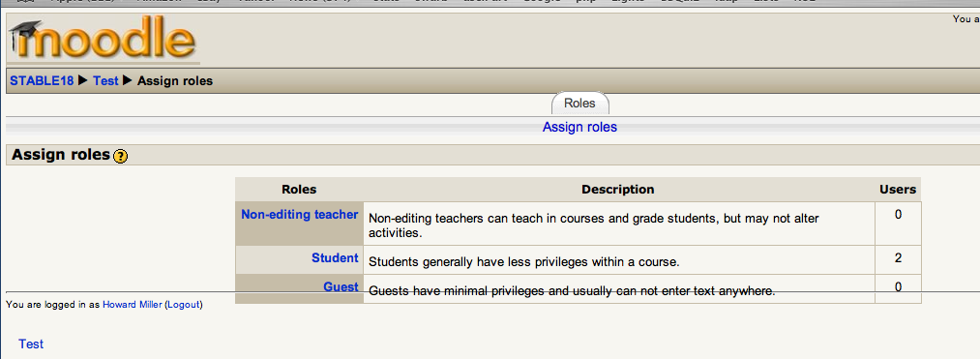
Task: Click the Users column header
Action: [x=898, y=189]
